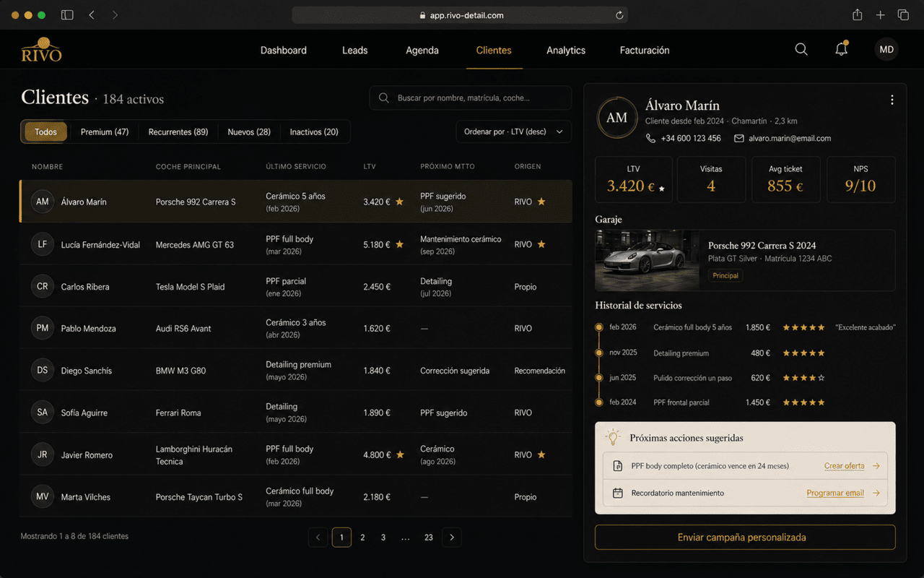Click the phone icon beside +34 600 123 456
The width and height of the screenshot is (924, 578).
pos(650,138)
